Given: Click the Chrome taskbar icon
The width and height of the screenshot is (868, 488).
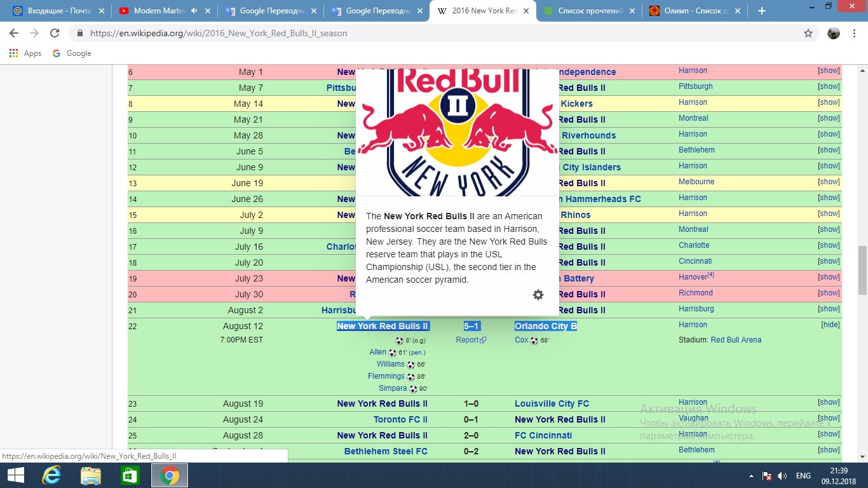Looking at the screenshot, I should pos(169,475).
